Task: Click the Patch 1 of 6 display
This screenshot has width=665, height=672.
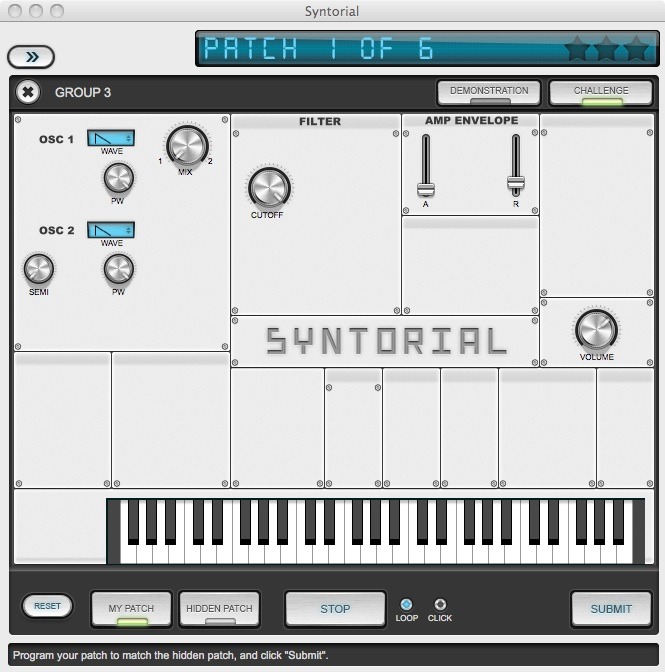Action: tap(427, 48)
